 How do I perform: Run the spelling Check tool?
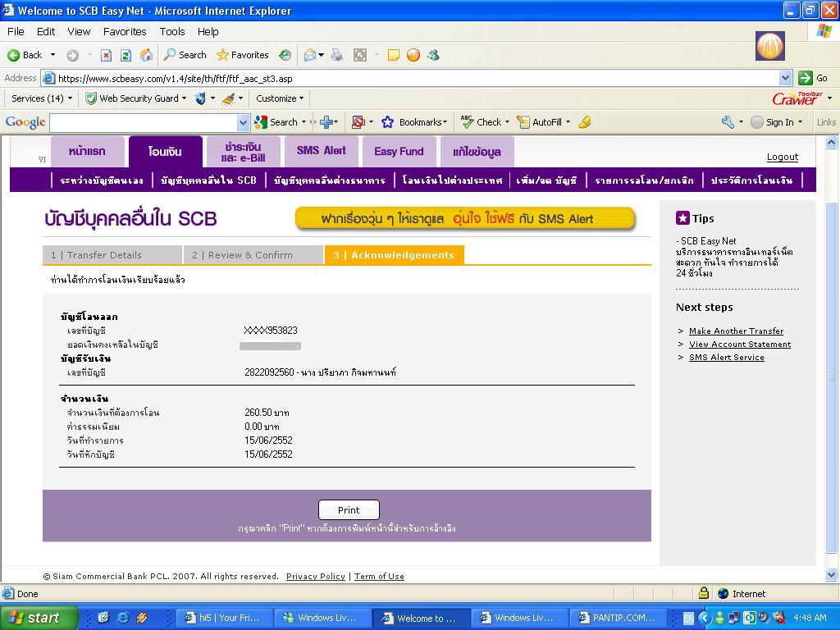click(481, 122)
